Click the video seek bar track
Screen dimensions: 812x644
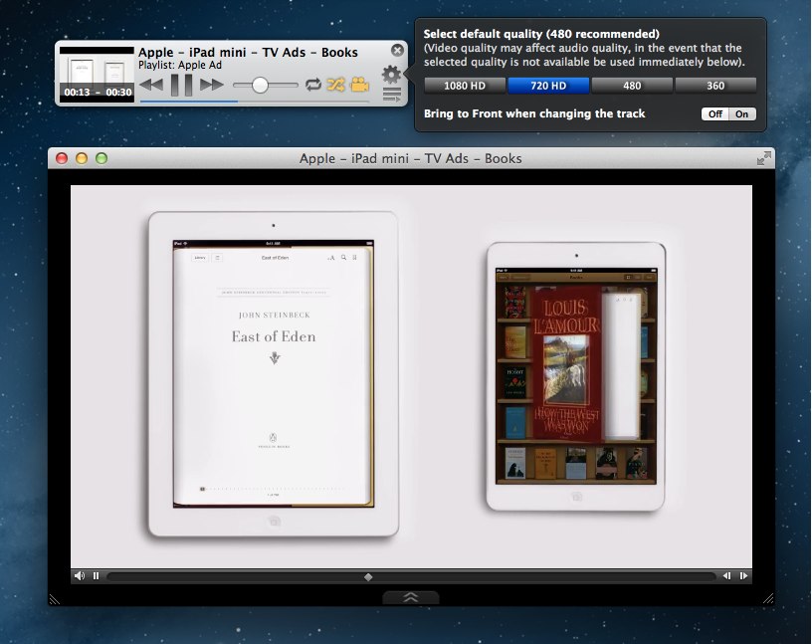(x=412, y=576)
